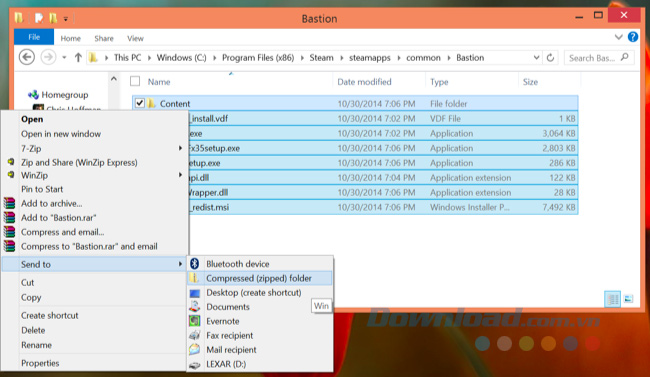Screen dimensions: 650x377
Task: Click the WinRAR icon beside Compress and email
Action: click(x=10, y=232)
